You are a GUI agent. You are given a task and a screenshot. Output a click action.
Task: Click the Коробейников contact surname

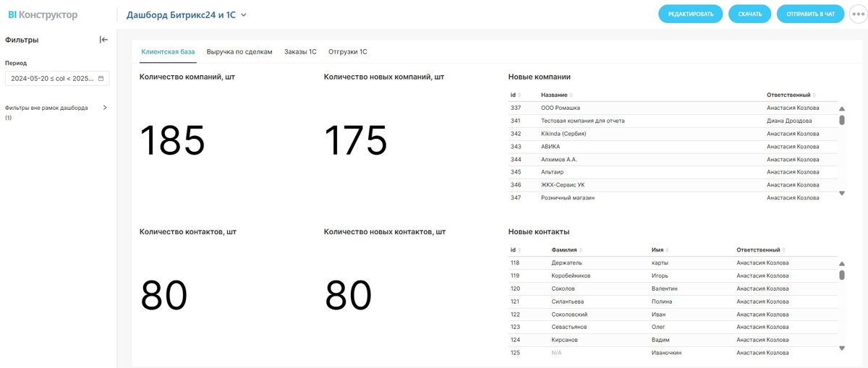click(x=571, y=275)
